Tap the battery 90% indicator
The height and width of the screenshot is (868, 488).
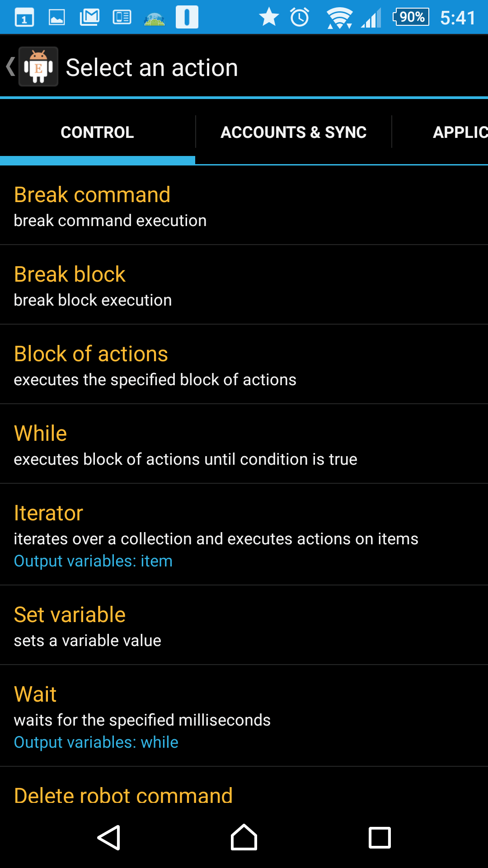point(411,17)
